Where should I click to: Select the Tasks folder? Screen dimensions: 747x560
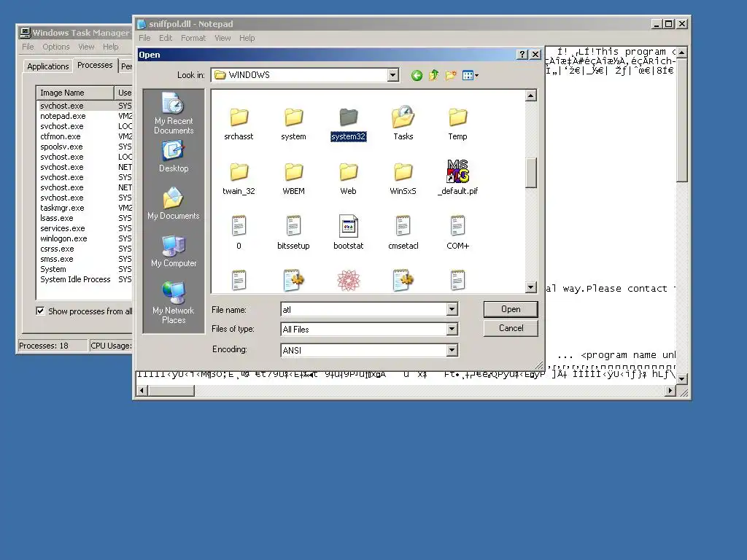(403, 123)
